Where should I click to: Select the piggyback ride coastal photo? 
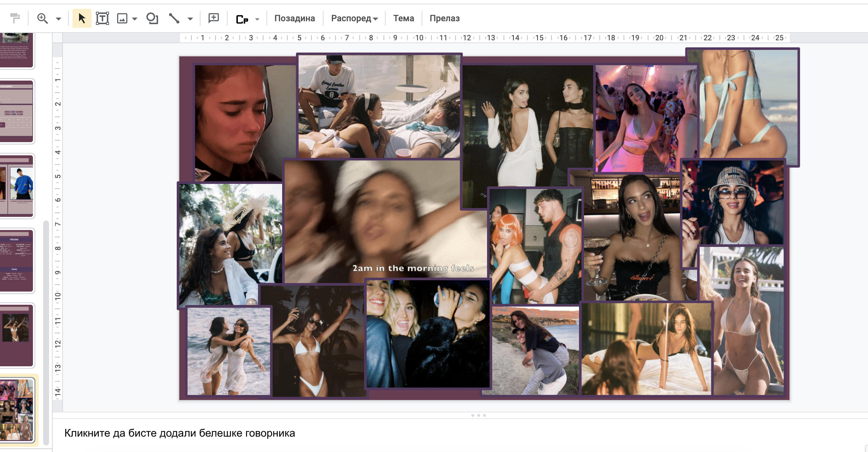pyautogui.click(x=535, y=351)
